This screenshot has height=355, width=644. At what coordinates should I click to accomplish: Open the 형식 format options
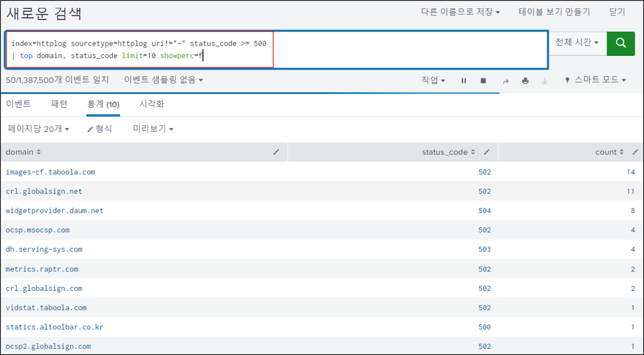tap(100, 129)
